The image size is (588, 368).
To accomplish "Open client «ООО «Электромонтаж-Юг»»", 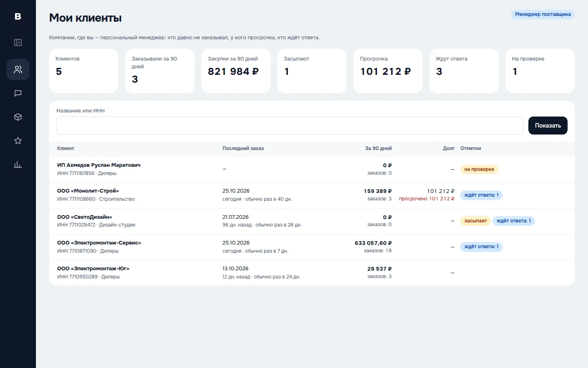I will [94, 269].
